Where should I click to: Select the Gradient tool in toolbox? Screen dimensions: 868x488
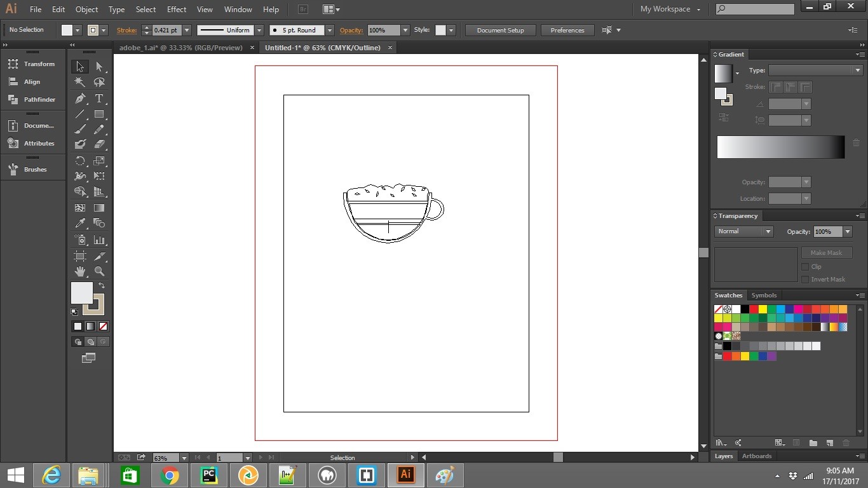[99, 208]
